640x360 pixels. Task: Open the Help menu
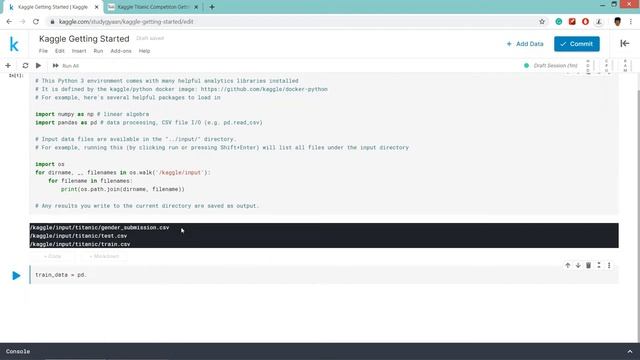point(144,51)
